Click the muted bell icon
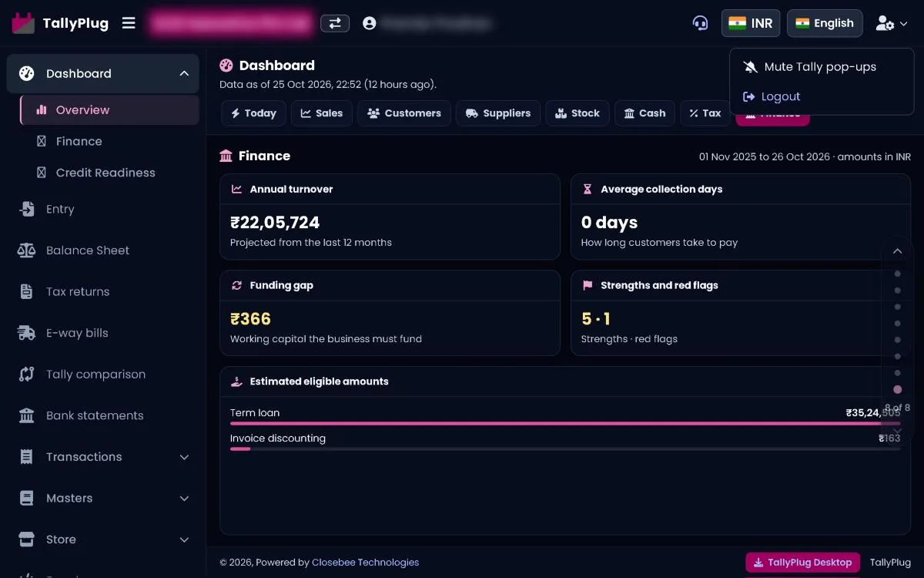 coord(750,67)
